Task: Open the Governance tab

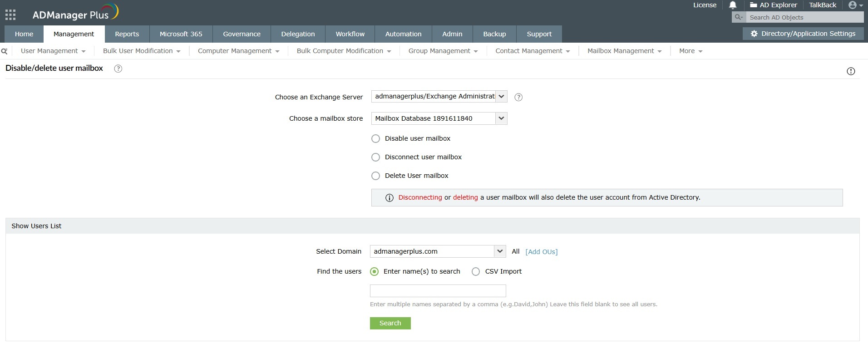Action: coord(242,34)
